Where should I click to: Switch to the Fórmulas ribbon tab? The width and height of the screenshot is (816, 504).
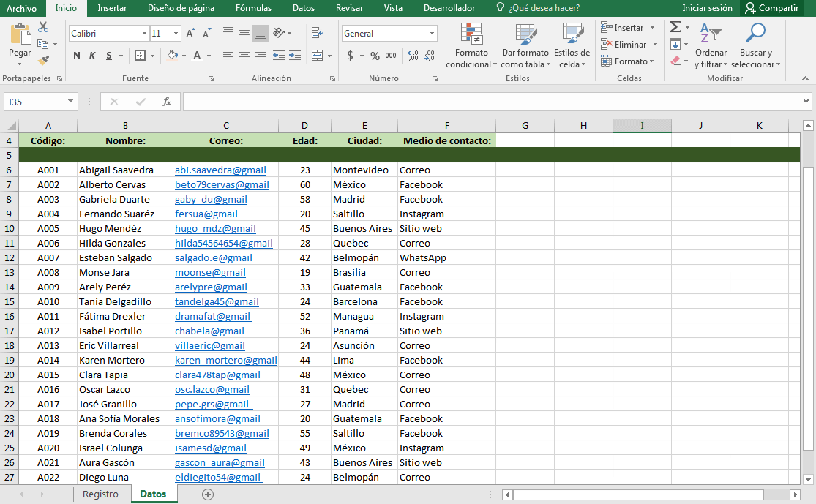pyautogui.click(x=253, y=8)
